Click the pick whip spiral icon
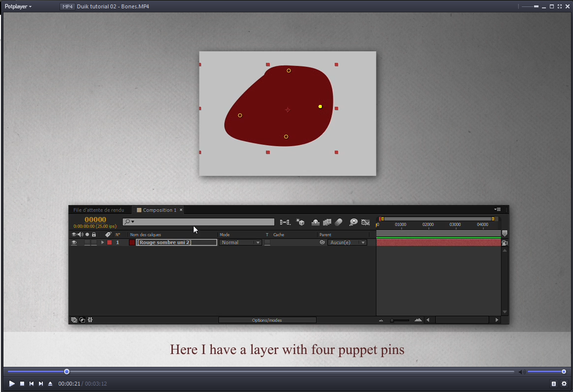The image size is (573, 392). coord(322,242)
